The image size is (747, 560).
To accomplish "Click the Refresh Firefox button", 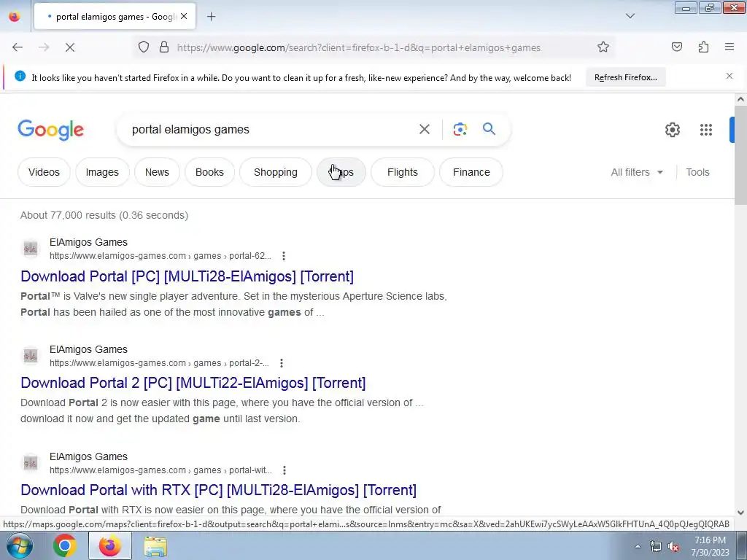I will (625, 77).
